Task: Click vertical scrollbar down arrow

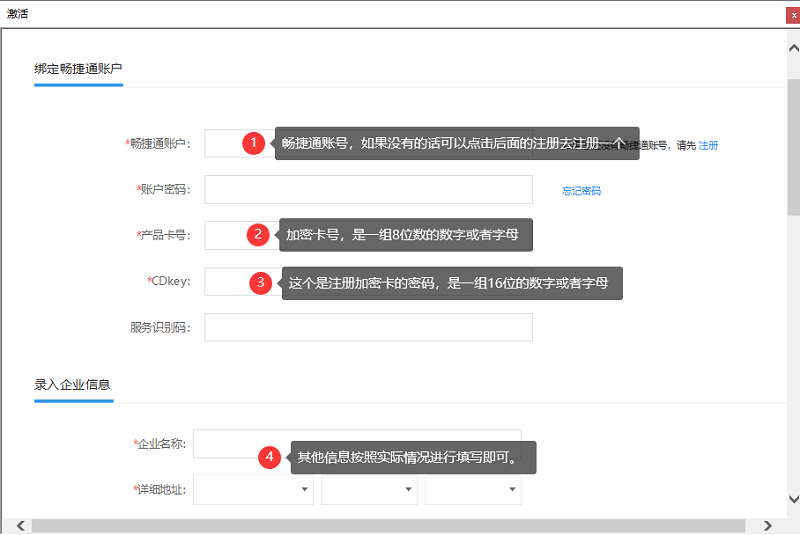Action: (x=793, y=499)
